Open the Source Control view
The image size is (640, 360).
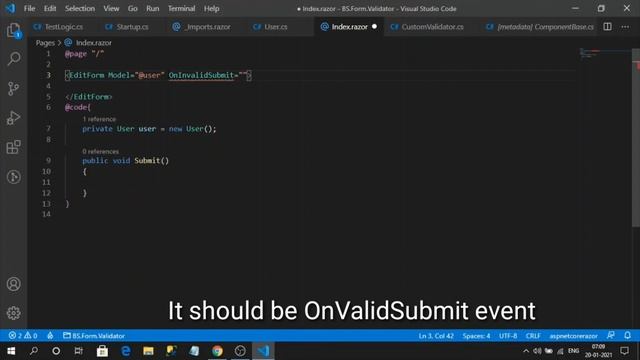point(13,88)
